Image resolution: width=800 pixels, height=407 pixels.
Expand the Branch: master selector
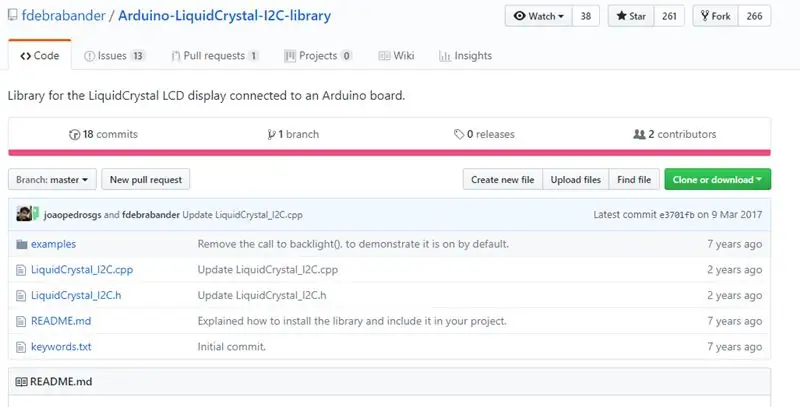[52, 180]
